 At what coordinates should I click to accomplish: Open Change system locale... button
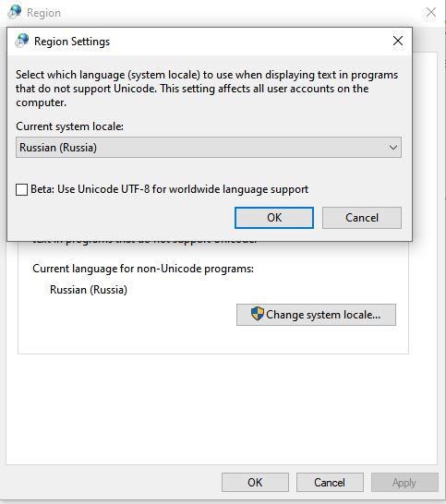coord(316,315)
